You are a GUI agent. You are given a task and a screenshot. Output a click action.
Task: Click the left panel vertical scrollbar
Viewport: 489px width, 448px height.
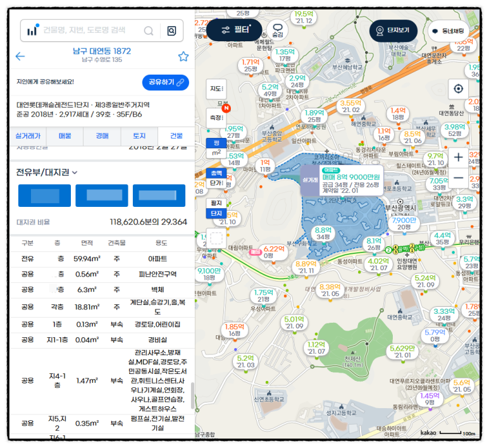[x=192, y=396]
